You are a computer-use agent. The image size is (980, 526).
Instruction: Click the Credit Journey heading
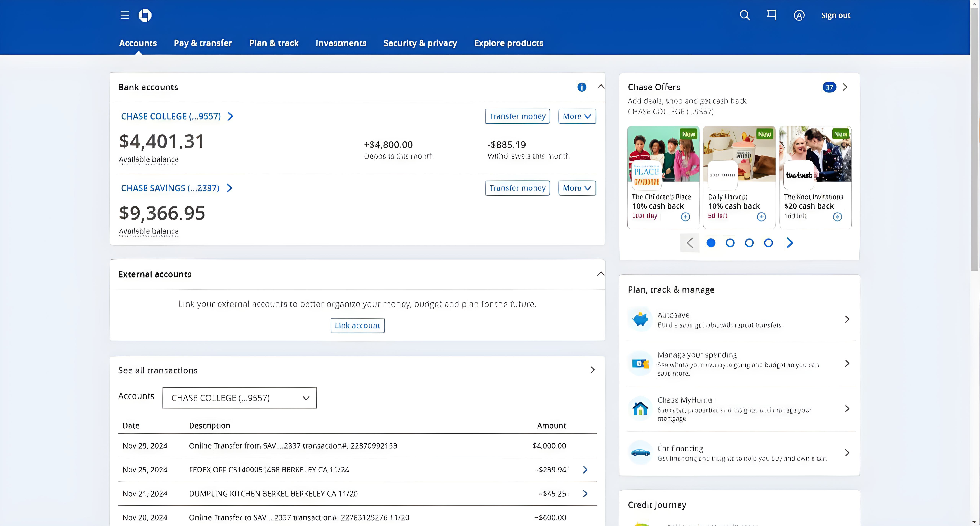coord(657,505)
